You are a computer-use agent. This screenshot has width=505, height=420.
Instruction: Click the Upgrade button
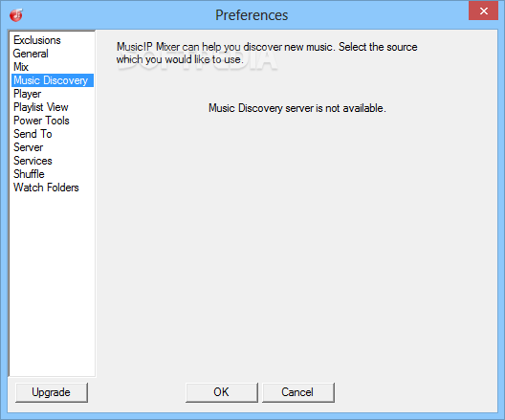(x=52, y=392)
